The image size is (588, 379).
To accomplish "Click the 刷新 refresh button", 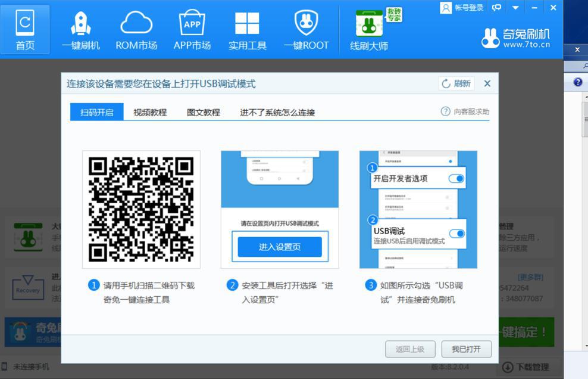I will (456, 83).
